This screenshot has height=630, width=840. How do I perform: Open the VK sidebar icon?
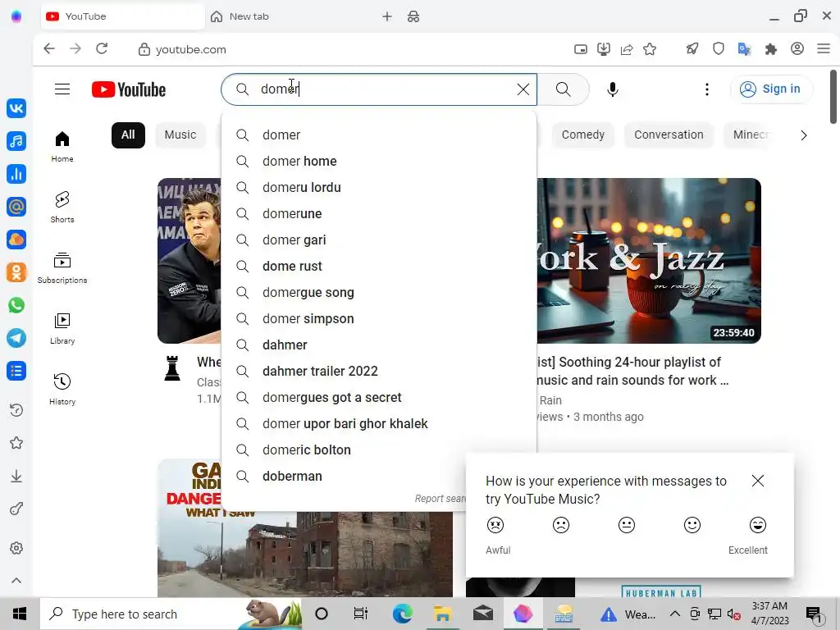coord(16,108)
